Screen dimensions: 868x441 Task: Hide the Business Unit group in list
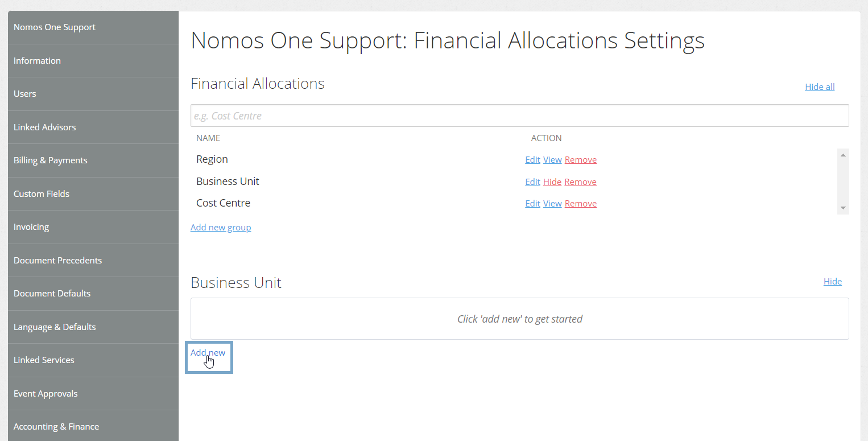(552, 182)
